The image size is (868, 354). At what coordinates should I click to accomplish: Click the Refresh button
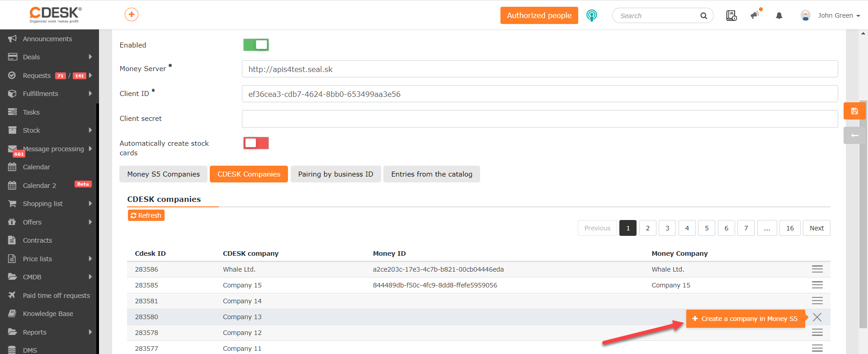point(146,215)
